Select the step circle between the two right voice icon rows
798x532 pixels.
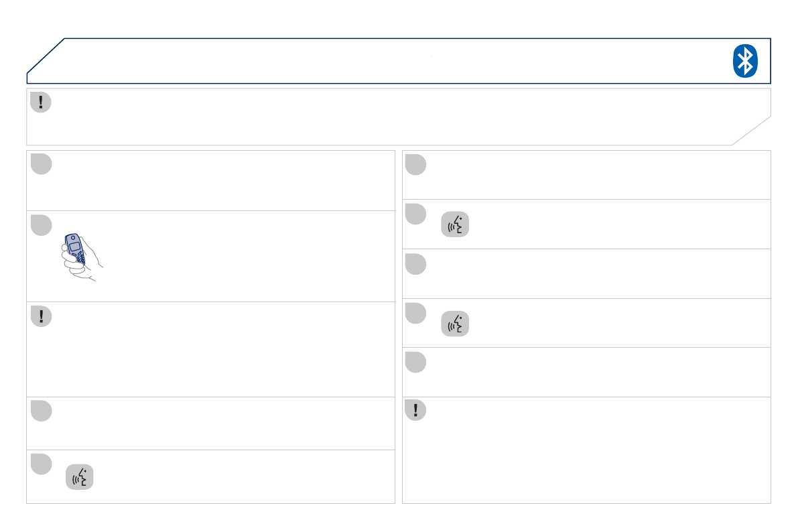415,263
